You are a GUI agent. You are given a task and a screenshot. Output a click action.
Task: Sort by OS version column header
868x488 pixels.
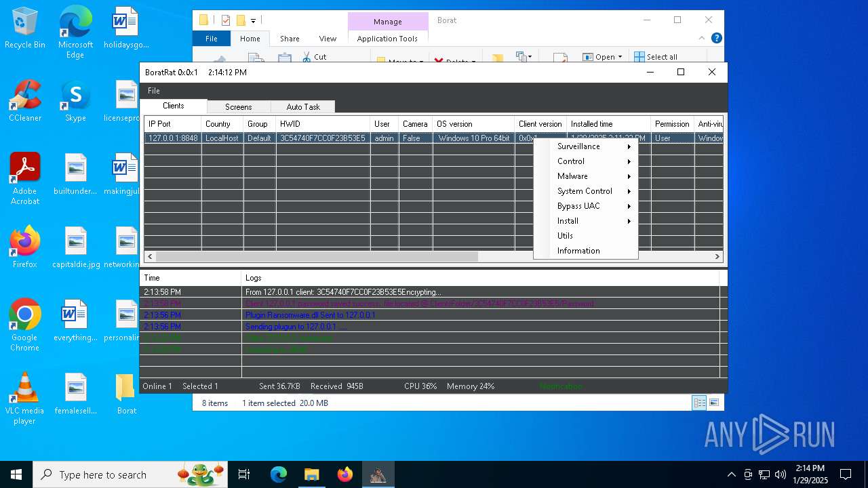pyautogui.click(x=473, y=124)
